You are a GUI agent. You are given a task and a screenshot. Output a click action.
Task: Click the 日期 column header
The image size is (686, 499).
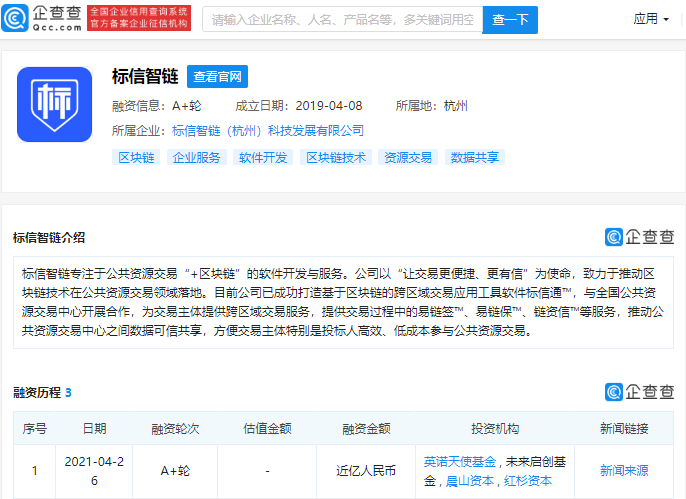[x=94, y=429]
